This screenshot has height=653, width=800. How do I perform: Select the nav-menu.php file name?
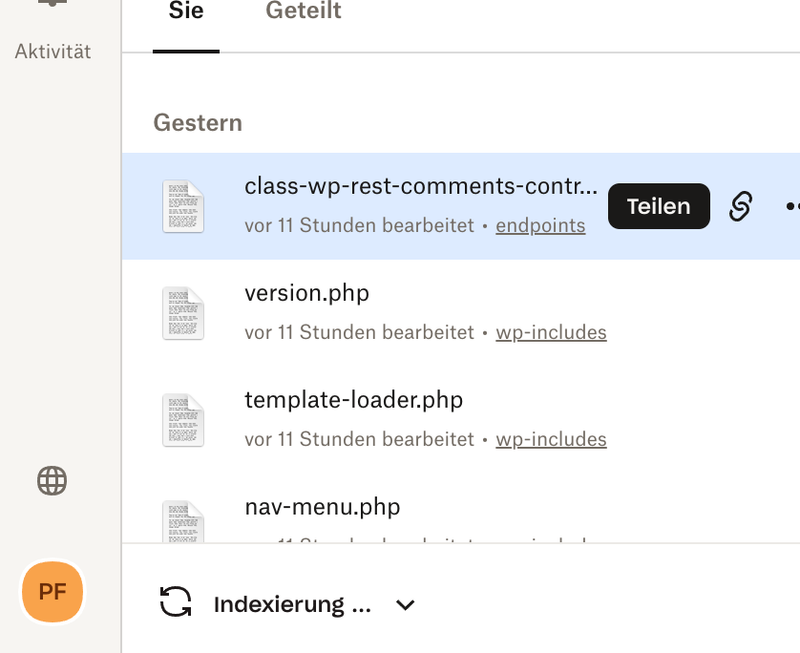coord(322,507)
